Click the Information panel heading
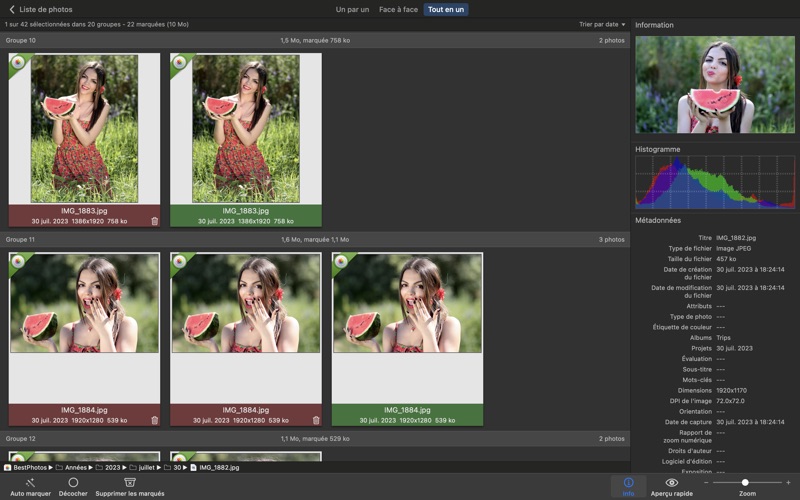 pyautogui.click(x=654, y=25)
